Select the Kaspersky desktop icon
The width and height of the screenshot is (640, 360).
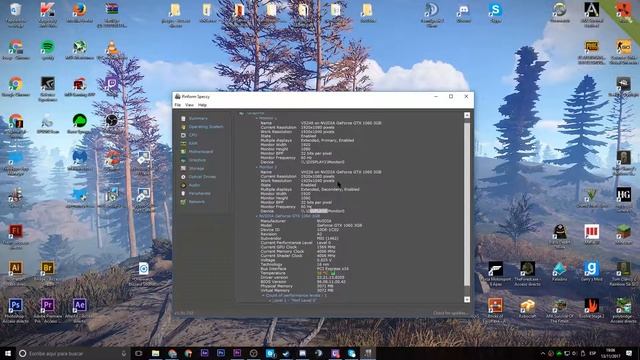(48, 14)
